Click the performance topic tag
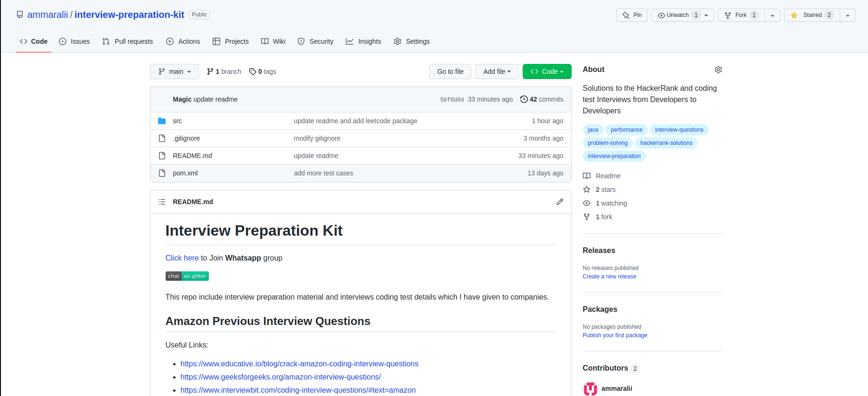This screenshot has width=868, height=396. (627, 130)
